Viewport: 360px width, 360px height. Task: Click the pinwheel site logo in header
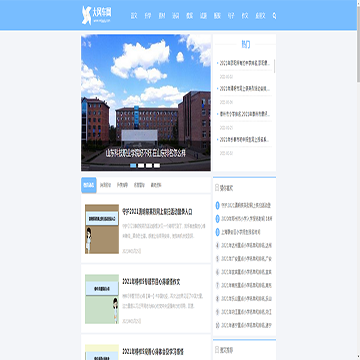(x=97, y=15)
